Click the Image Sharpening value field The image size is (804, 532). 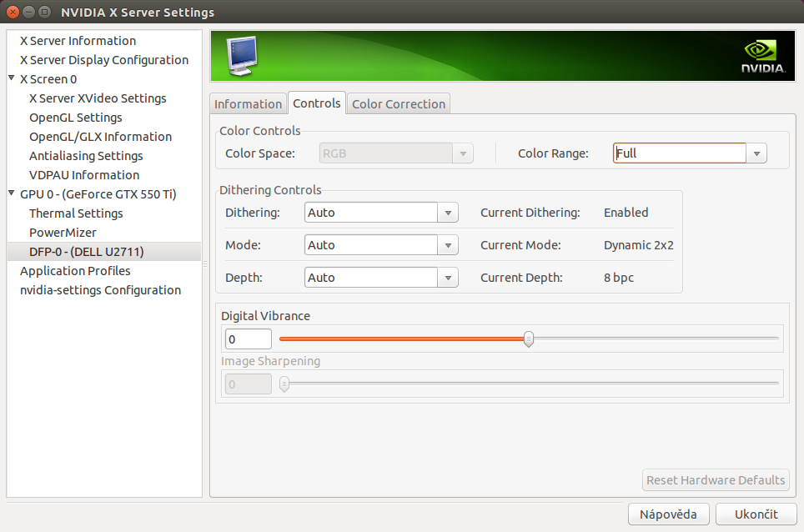249,384
